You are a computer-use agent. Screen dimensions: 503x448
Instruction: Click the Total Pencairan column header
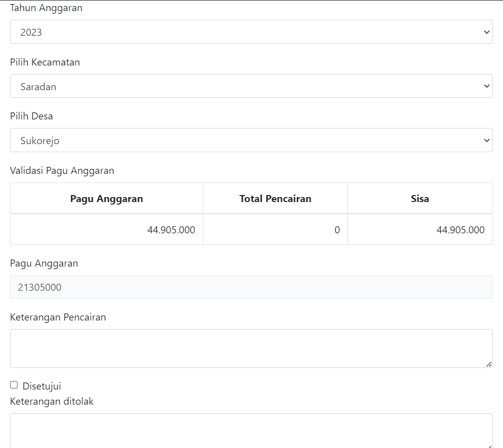275,199
